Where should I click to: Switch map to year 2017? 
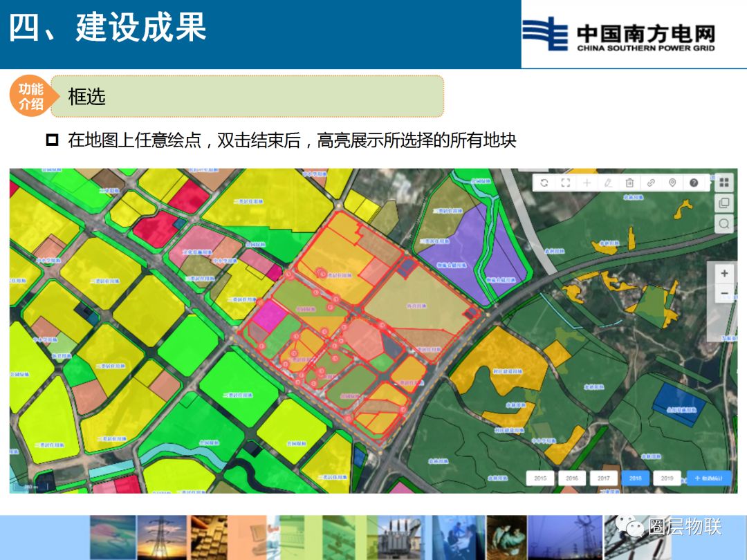[x=604, y=478]
